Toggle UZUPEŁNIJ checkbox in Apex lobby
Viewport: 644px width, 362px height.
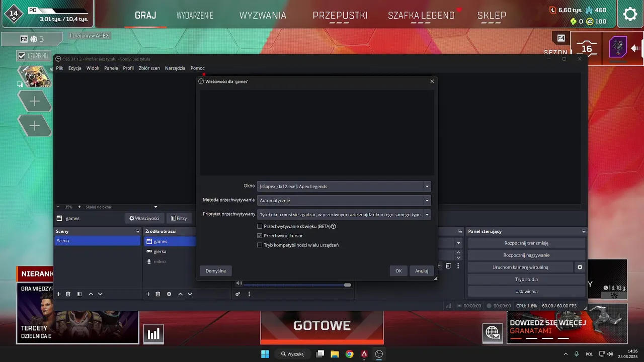pos(22,56)
